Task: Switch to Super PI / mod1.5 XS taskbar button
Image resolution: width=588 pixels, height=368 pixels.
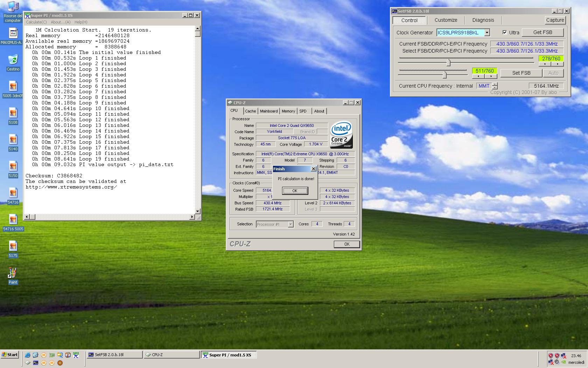Action: tap(229, 355)
